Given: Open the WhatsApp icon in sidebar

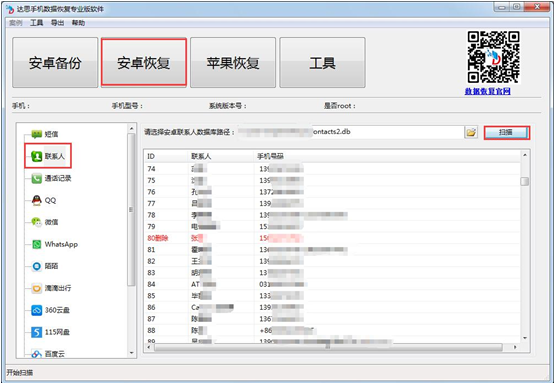Looking at the screenshot, I should 36,244.
